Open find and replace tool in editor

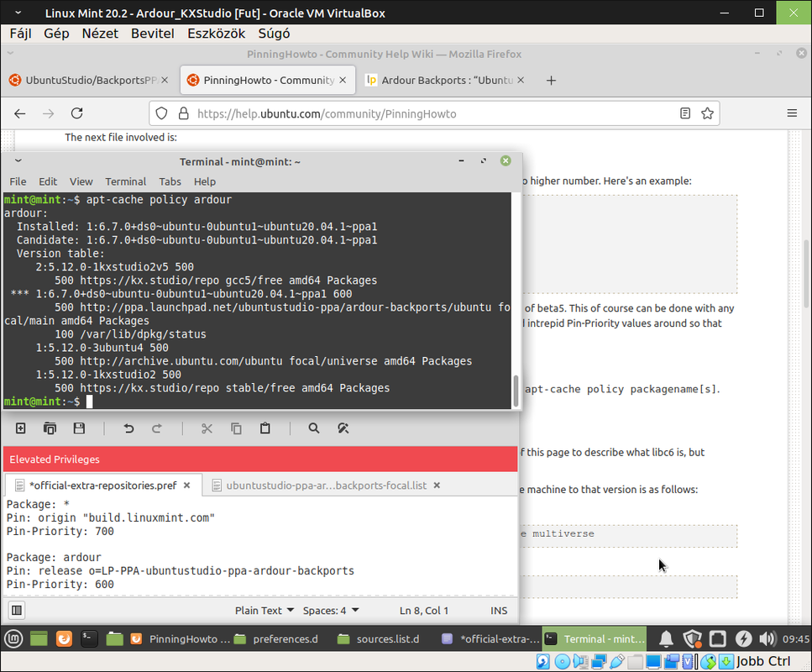tap(343, 428)
